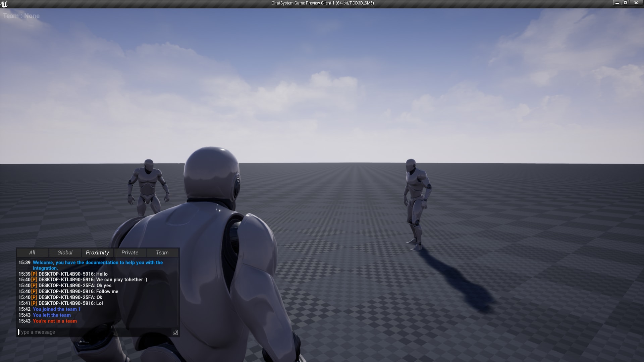Open the Private chat tab
The height and width of the screenshot is (362, 644).
coord(130,252)
